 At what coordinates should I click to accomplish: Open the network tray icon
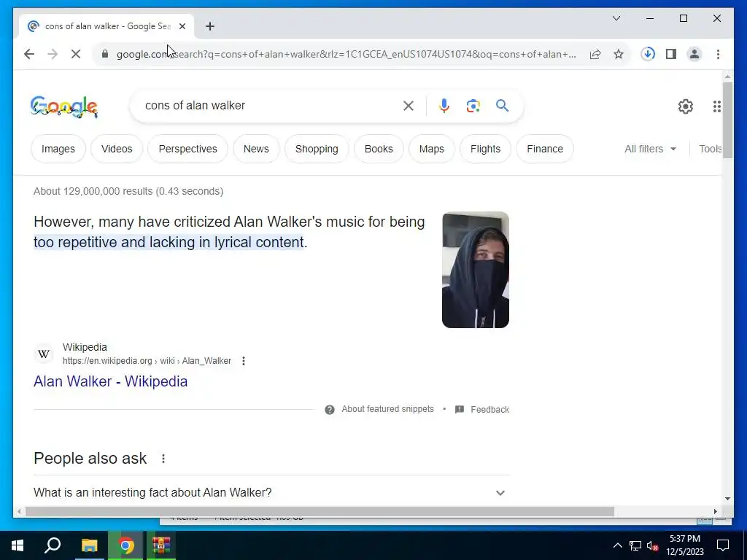[635, 545]
